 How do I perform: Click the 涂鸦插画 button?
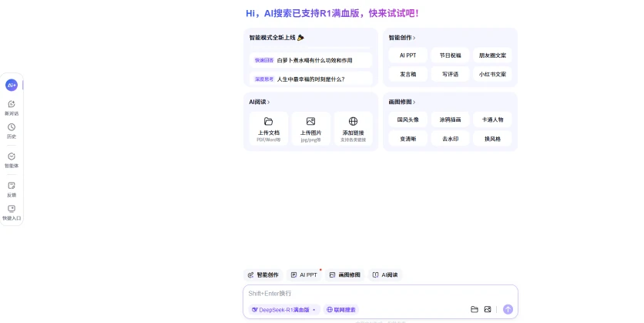coord(450,120)
